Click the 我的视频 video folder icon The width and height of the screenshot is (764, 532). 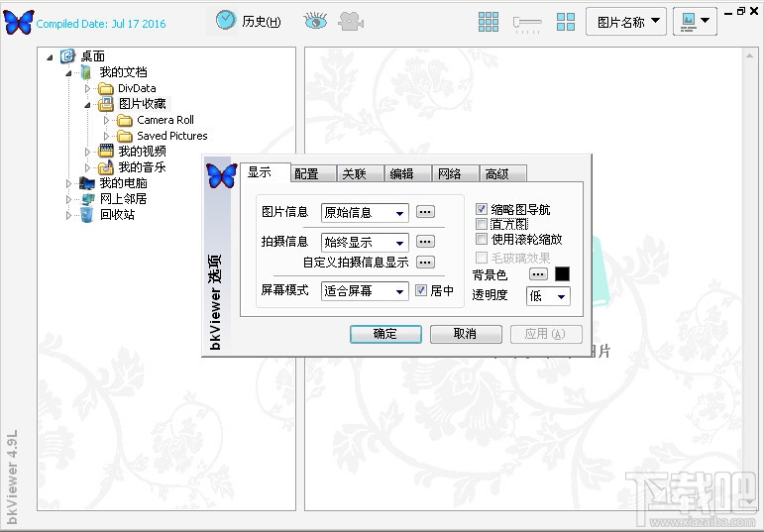pyautogui.click(x=106, y=152)
